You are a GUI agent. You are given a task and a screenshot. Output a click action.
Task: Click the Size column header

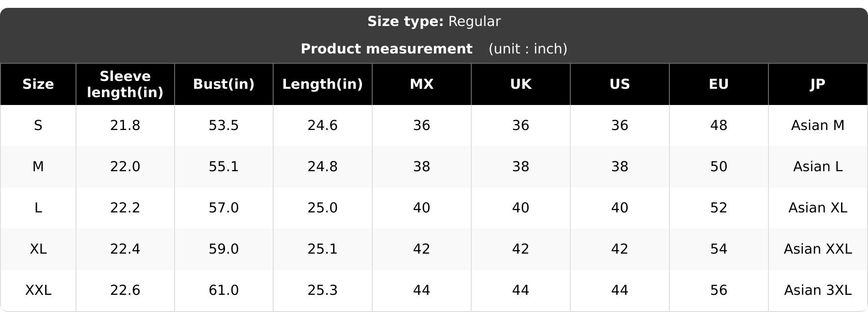(38, 84)
